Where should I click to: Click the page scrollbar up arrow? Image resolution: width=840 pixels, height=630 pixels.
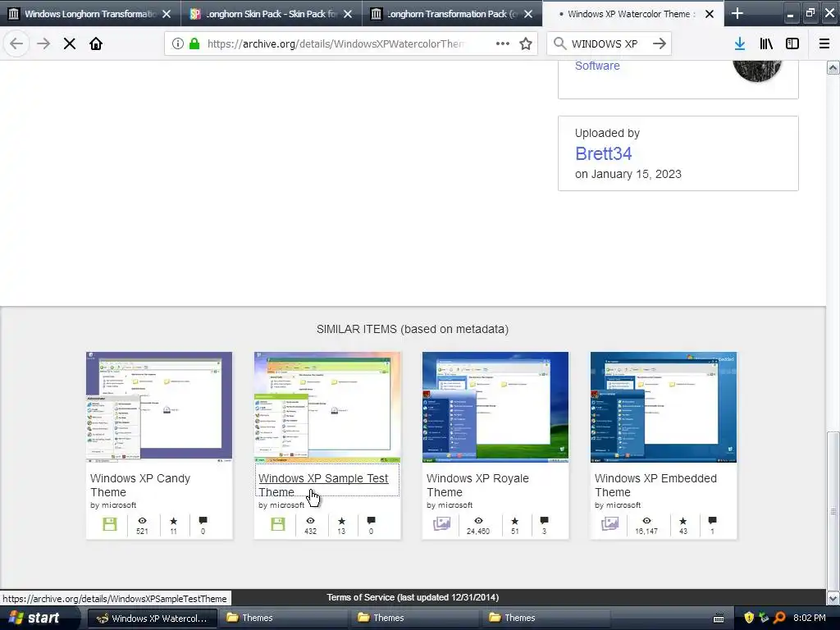click(x=833, y=67)
